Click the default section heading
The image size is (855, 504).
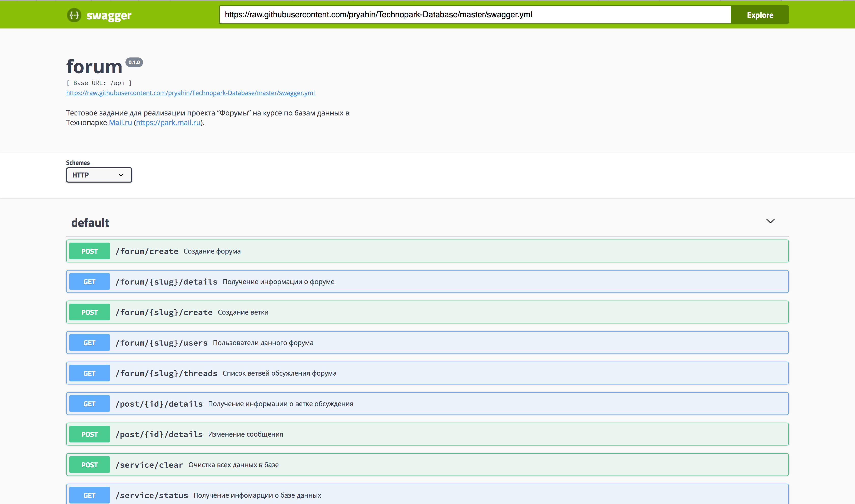[90, 223]
